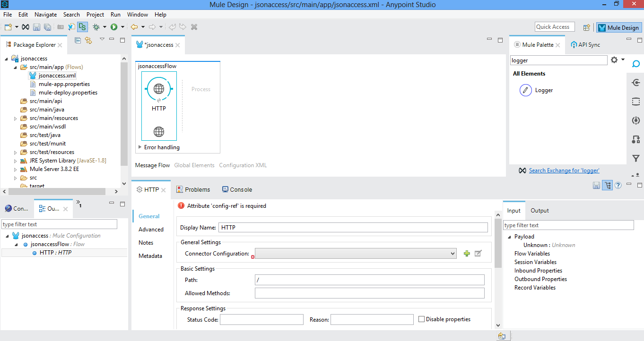Open the Problems view tab
Viewport: 644px width, 341px height.
tap(193, 189)
